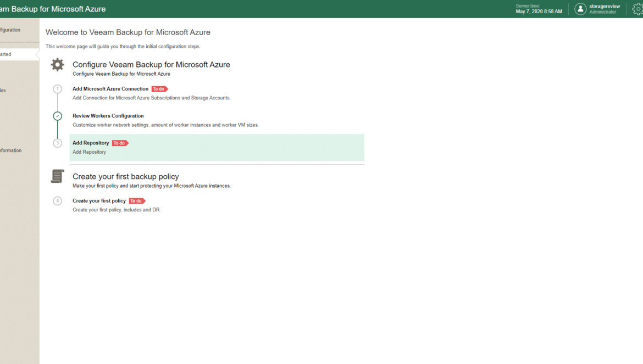Click To do badge beside first policy
The height and width of the screenshot is (364, 643).
(137, 200)
